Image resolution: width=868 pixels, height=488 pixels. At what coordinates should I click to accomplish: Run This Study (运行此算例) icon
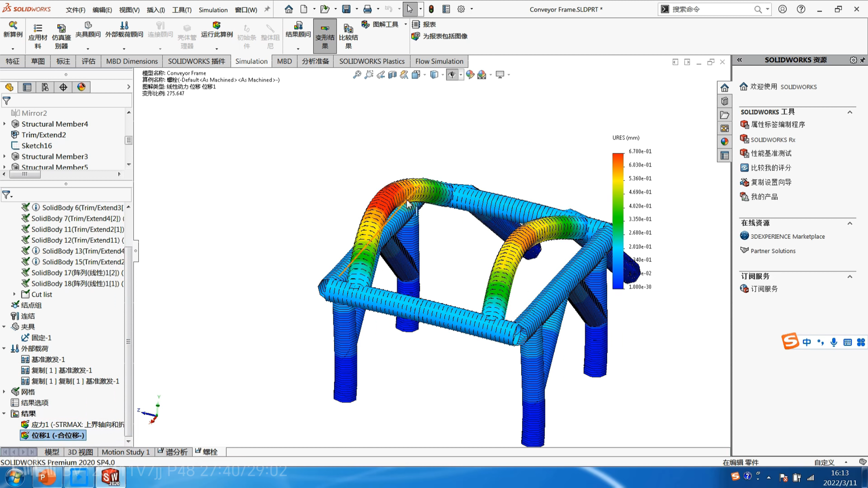(x=216, y=26)
